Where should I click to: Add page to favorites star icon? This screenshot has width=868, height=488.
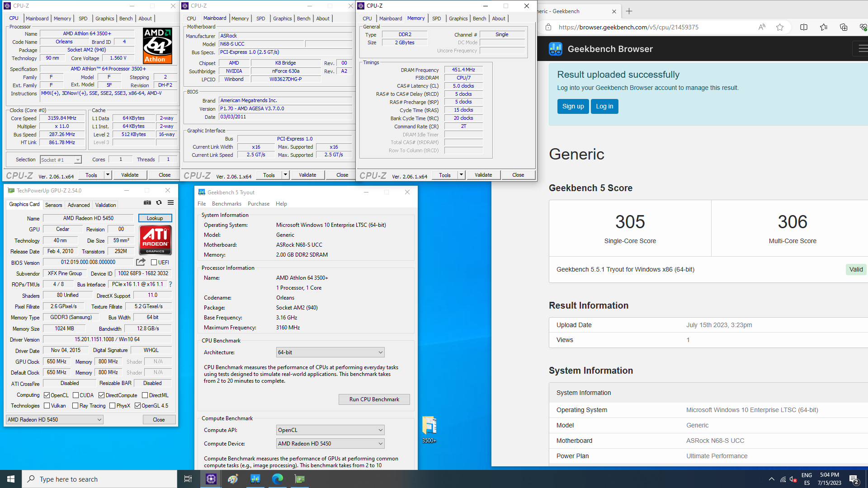pos(780,27)
